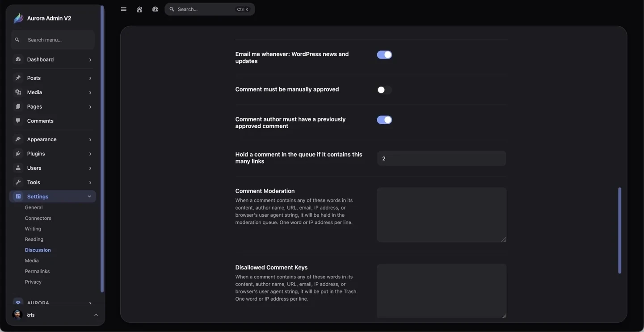This screenshot has height=332, width=644.
Task: Toggle Comment author must have previously approved comment
Action: click(384, 120)
